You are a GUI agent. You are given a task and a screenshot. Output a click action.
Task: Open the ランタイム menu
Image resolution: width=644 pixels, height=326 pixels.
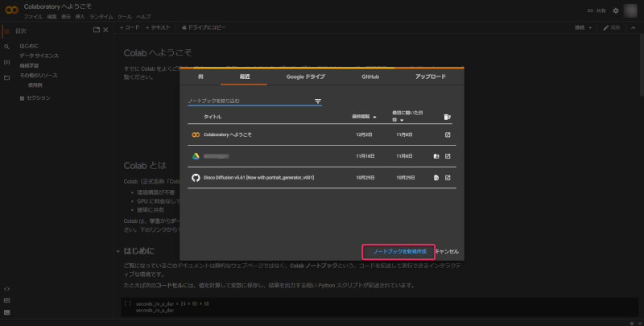101,17
